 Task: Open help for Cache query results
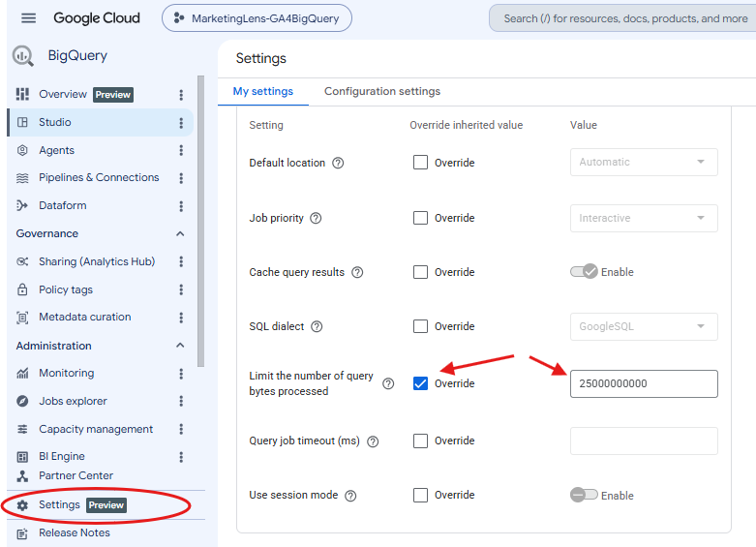357,273
